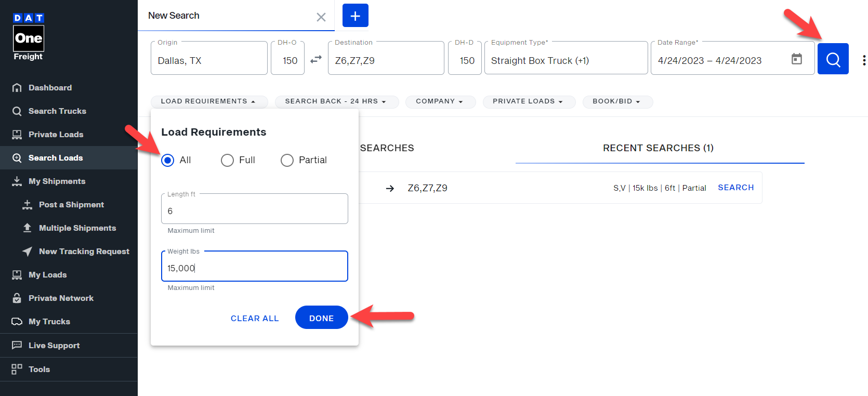Click the Private Loads icon
Image resolution: width=868 pixels, height=396 pixels.
tap(17, 135)
